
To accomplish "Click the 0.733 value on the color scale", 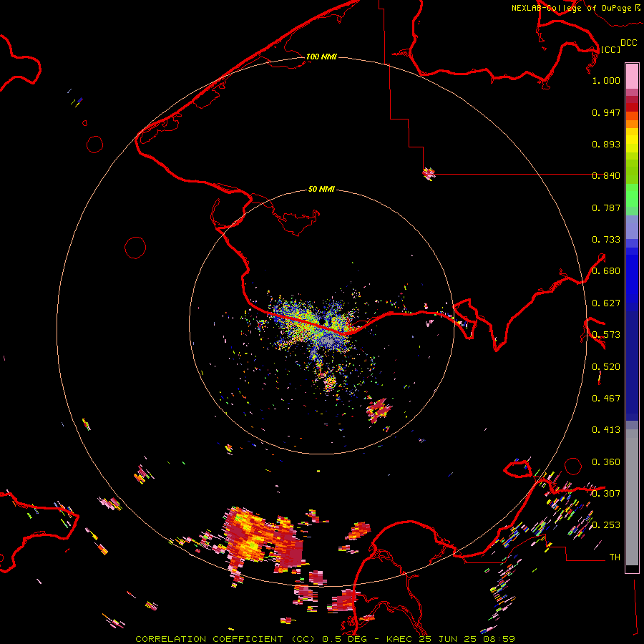I will (x=606, y=240).
